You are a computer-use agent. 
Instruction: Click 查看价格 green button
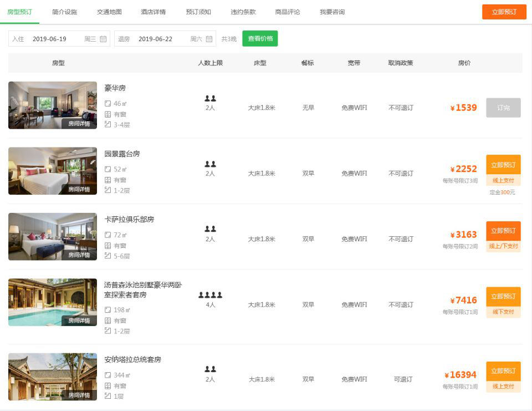click(260, 39)
